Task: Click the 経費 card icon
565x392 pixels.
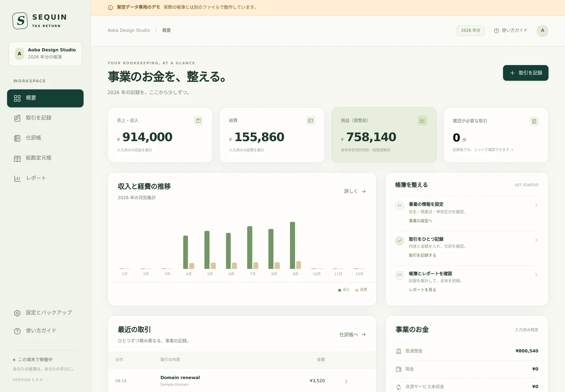Action: (x=310, y=121)
